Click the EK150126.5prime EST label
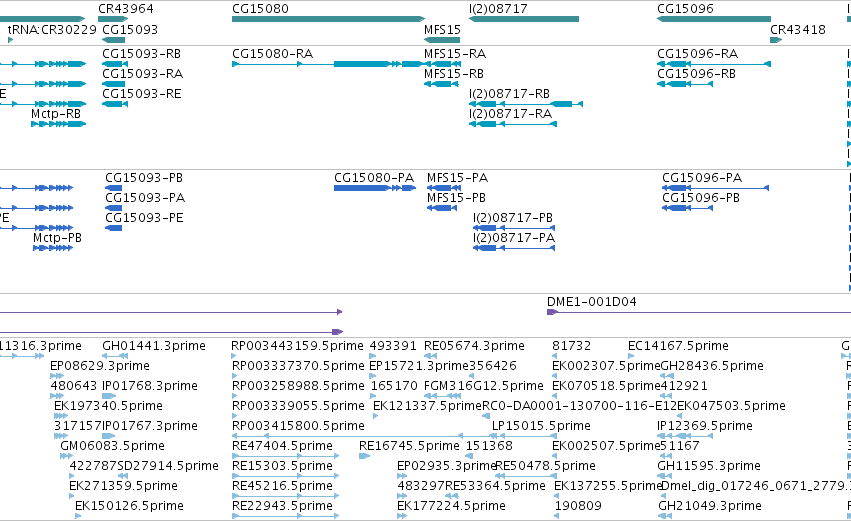 [x=129, y=507]
